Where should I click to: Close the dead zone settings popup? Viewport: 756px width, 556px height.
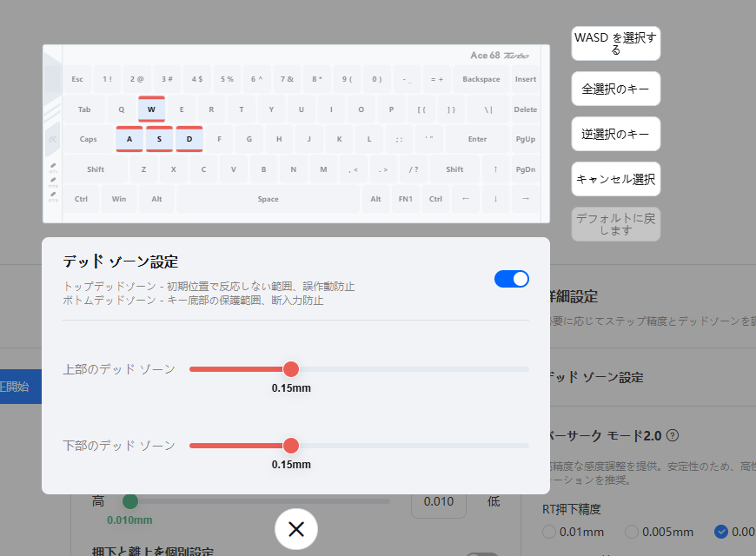click(x=296, y=529)
